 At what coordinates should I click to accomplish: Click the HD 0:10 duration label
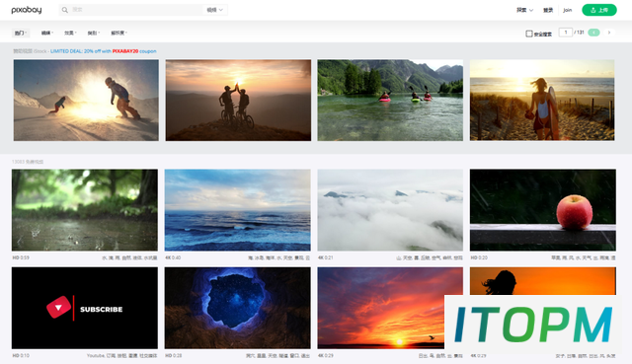click(x=21, y=355)
